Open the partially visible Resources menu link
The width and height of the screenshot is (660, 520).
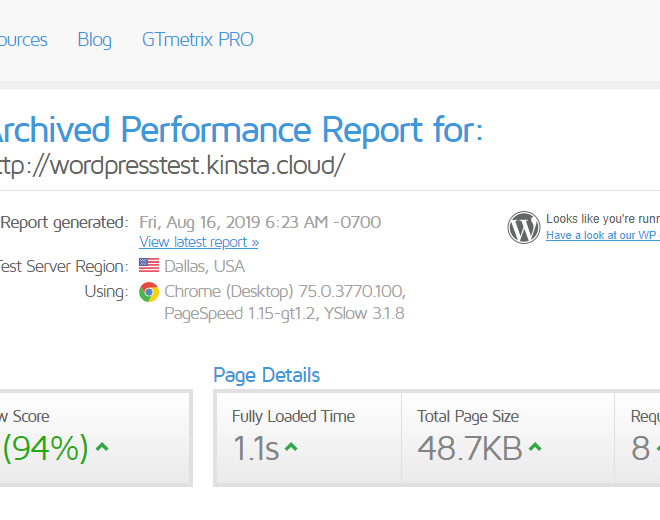coord(24,40)
